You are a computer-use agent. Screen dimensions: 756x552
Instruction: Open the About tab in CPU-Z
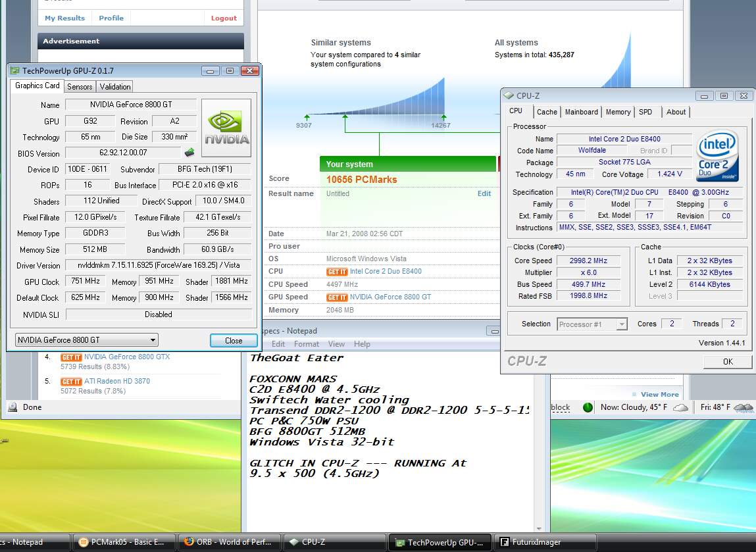click(676, 112)
